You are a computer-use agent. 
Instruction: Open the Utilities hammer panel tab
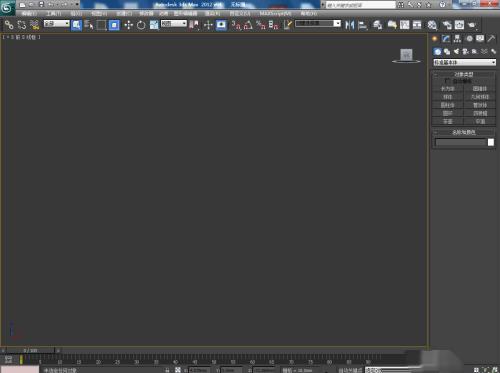(x=491, y=39)
